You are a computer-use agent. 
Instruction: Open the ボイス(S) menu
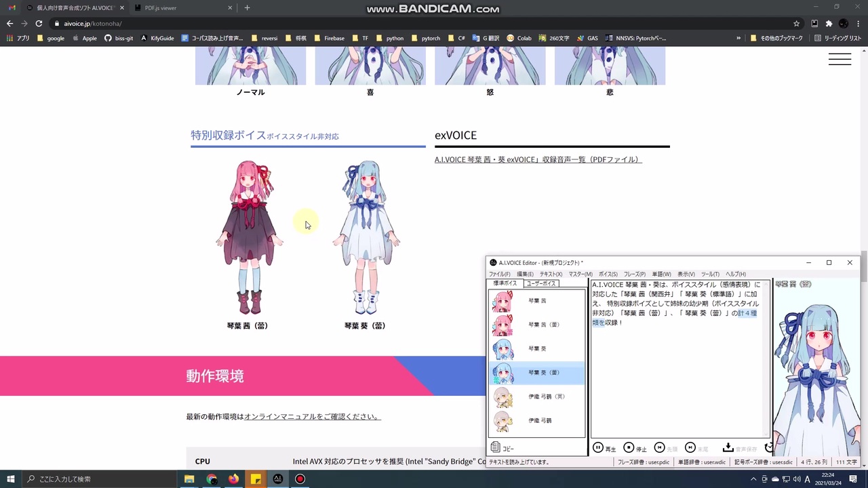(x=608, y=274)
